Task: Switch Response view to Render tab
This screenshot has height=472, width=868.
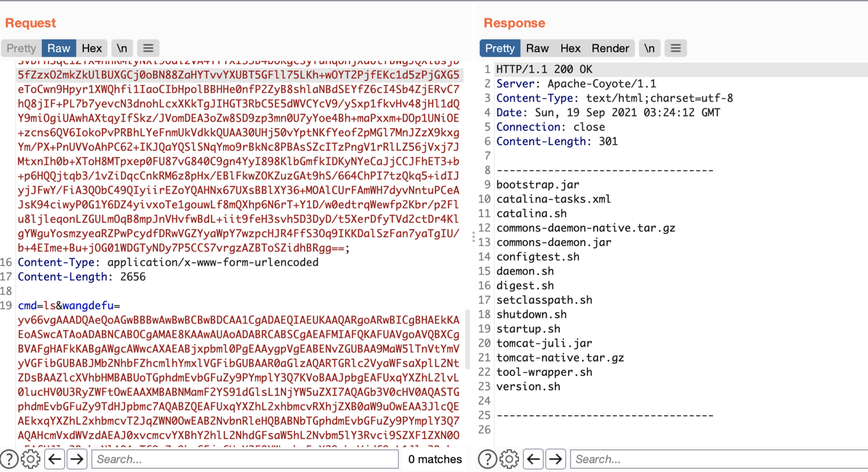Action: pyautogui.click(x=610, y=48)
